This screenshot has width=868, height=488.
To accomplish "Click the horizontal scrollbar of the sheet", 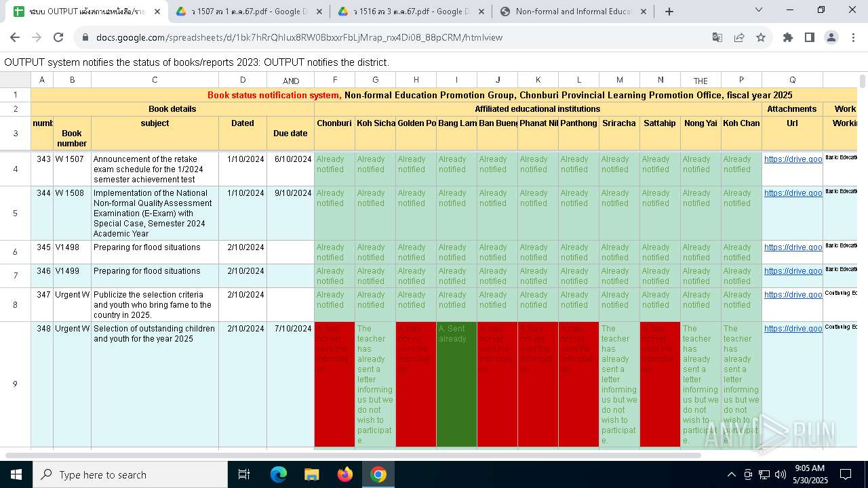I will [x=353, y=455].
